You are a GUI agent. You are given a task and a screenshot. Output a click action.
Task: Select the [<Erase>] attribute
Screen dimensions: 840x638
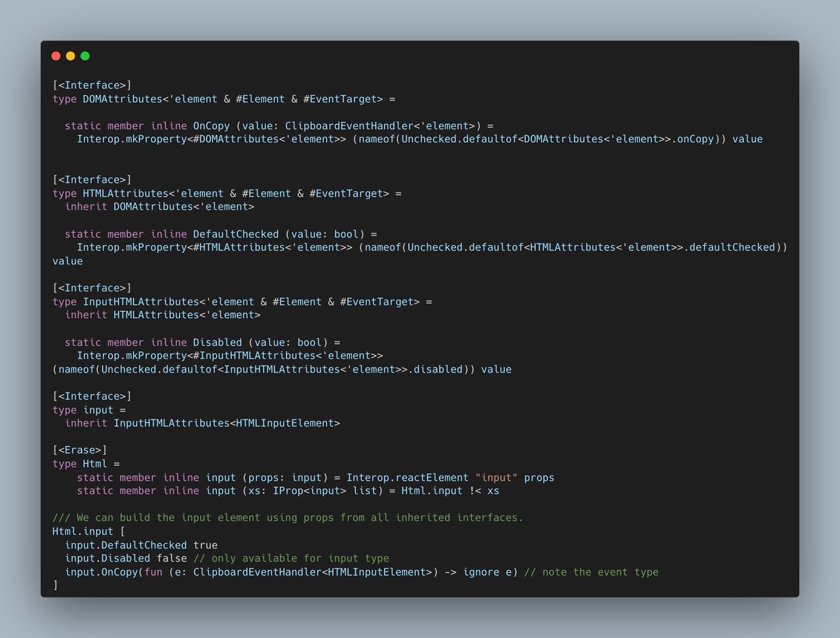pos(78,450)
